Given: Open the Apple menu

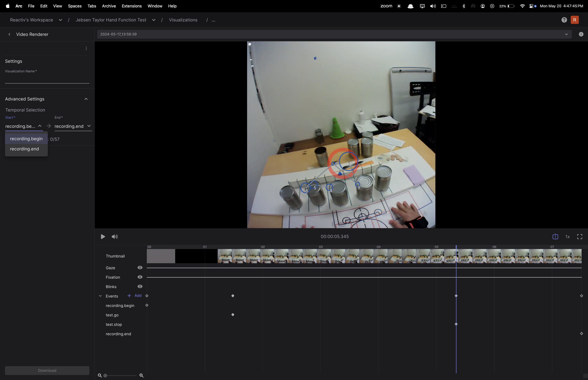Looking at the screenshot, I should [x=8, y=6].
